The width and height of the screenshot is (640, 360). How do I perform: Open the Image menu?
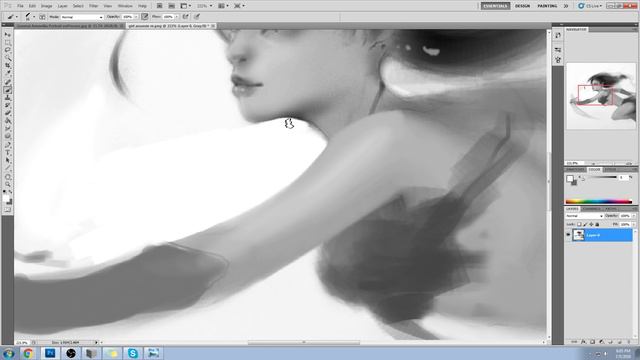point(47,6)
